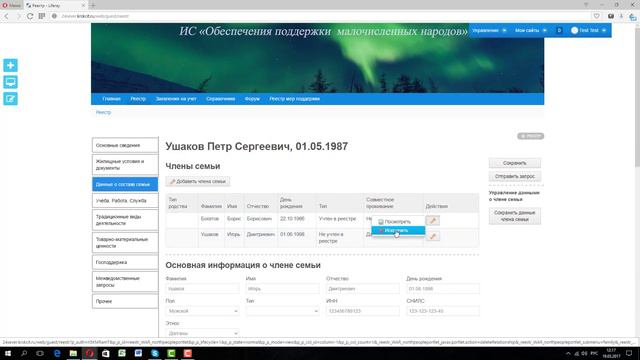Screen dimensions: 640x360
Task: Click the gray Реестр back badge
Action: click(531, 136)
